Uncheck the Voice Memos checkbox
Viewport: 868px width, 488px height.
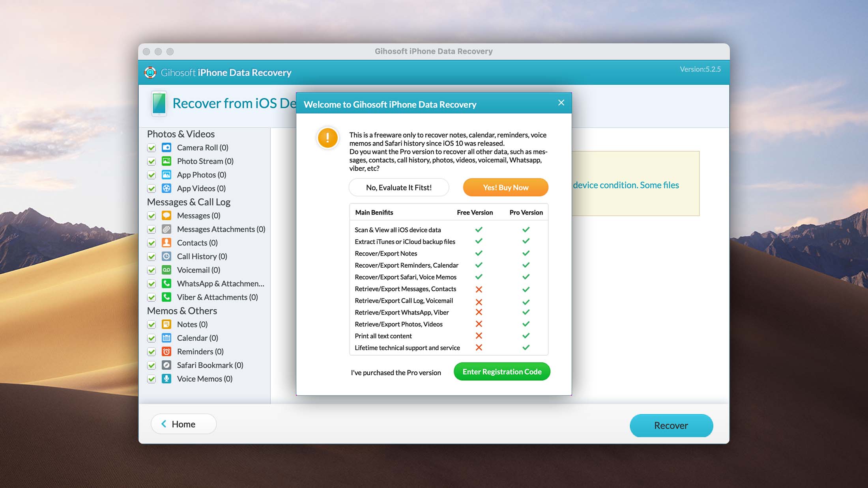click(x=152, y=379)
